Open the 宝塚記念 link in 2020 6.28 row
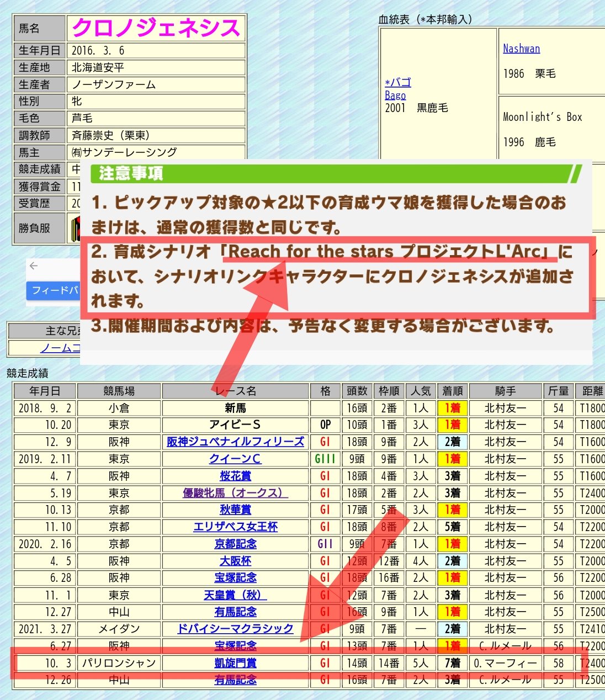The image size is (605, 700). (x=235, y=577)
